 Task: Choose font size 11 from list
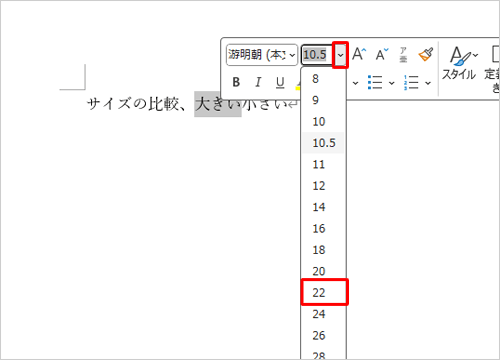pos(323,164)
